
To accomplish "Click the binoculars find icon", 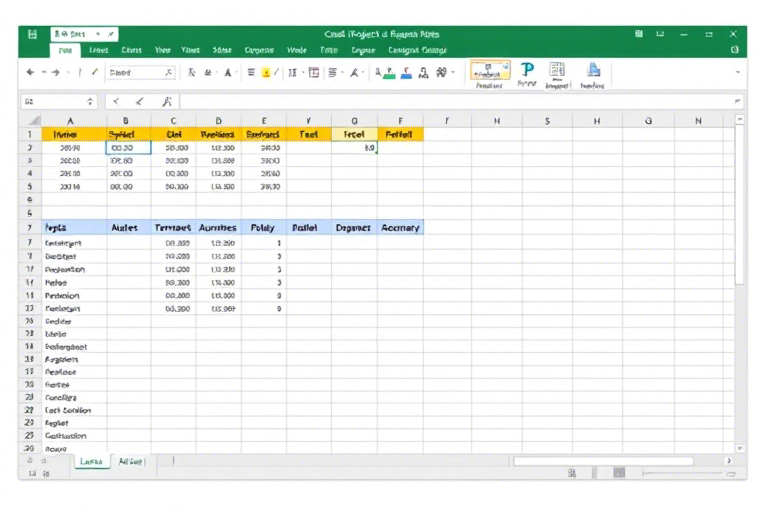I will (441, 73).
